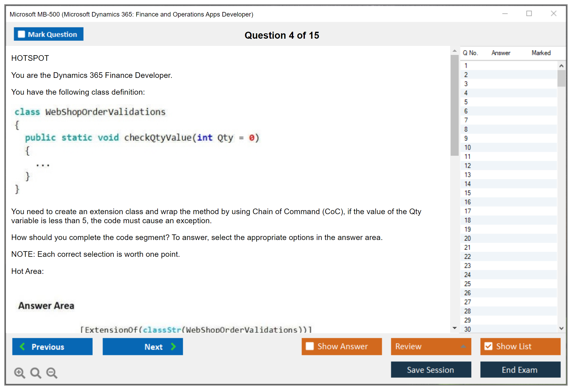Minimize the exam window
Screen dimensions: 574x392
505,14
